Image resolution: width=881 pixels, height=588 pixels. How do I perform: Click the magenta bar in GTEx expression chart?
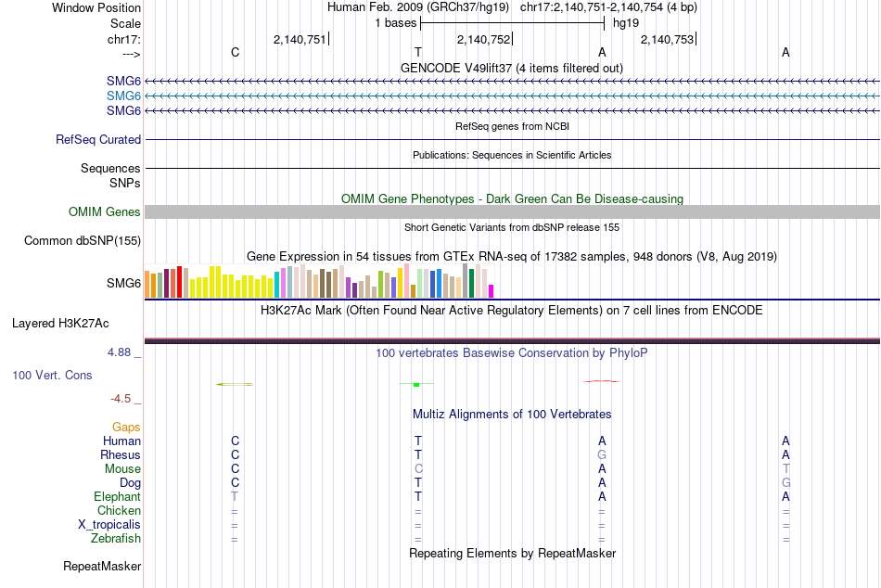[492, 291]
